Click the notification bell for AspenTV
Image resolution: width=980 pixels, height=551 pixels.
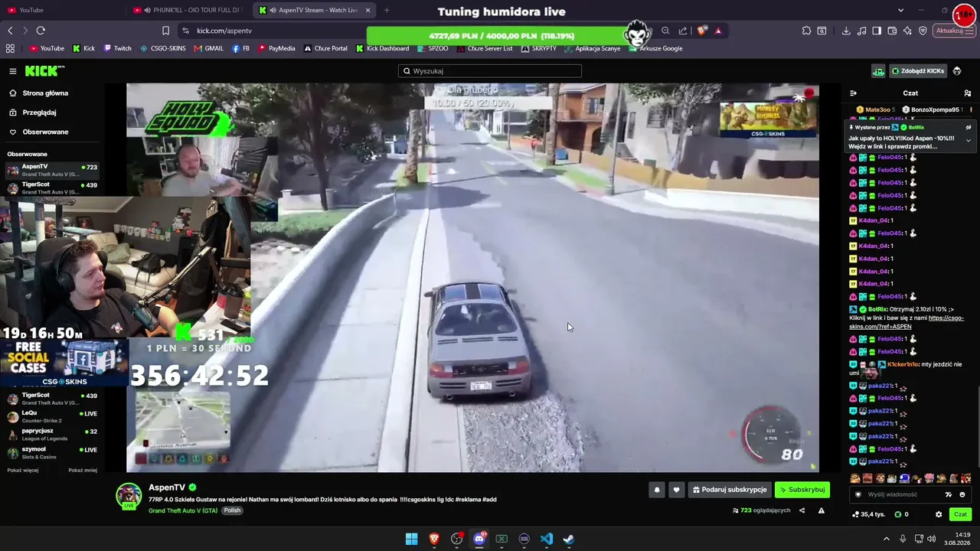pos(656,490)
